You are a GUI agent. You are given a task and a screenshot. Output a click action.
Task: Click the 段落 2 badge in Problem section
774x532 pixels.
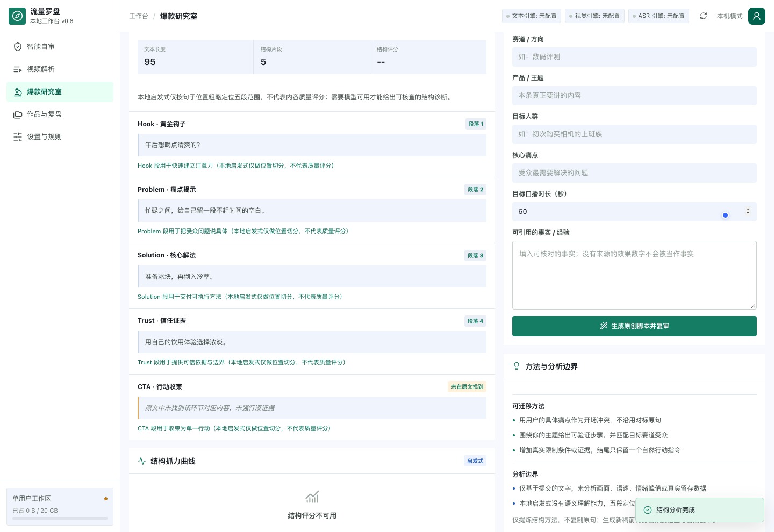tap(476, 190)
